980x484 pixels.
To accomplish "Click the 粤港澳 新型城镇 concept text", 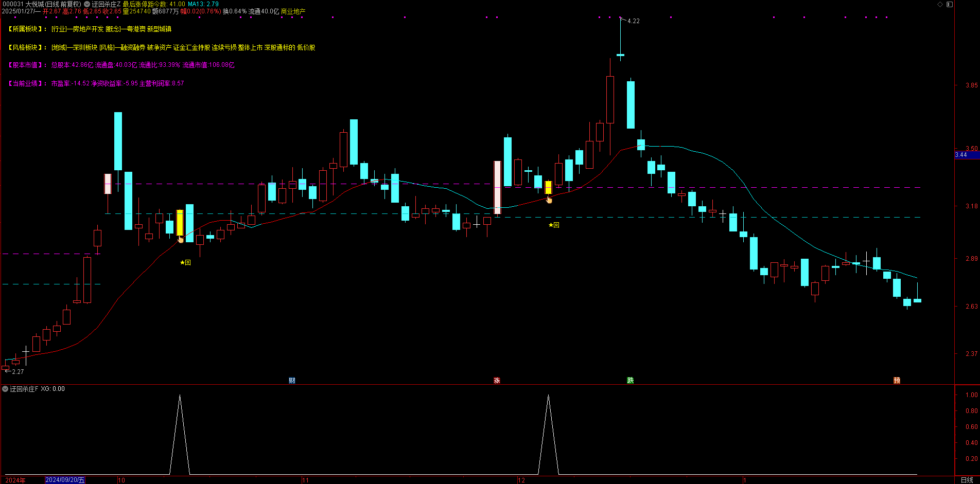I will point(149,29).
